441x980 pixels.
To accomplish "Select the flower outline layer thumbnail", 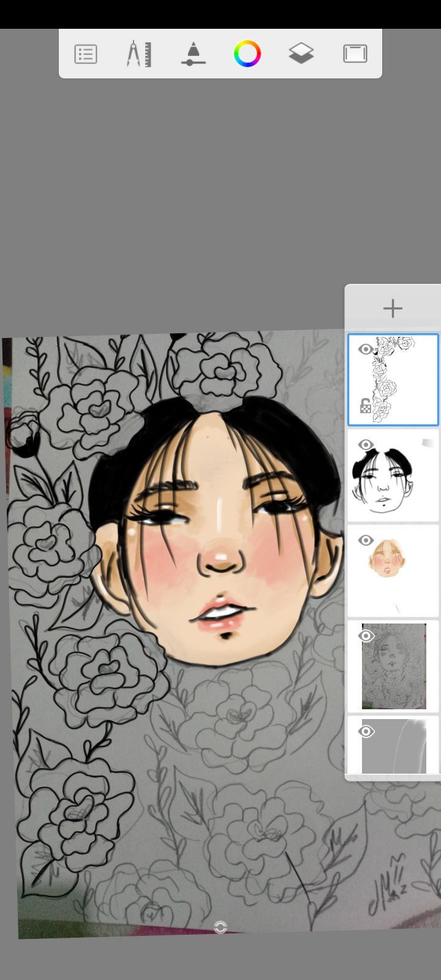I will point(393,380).
